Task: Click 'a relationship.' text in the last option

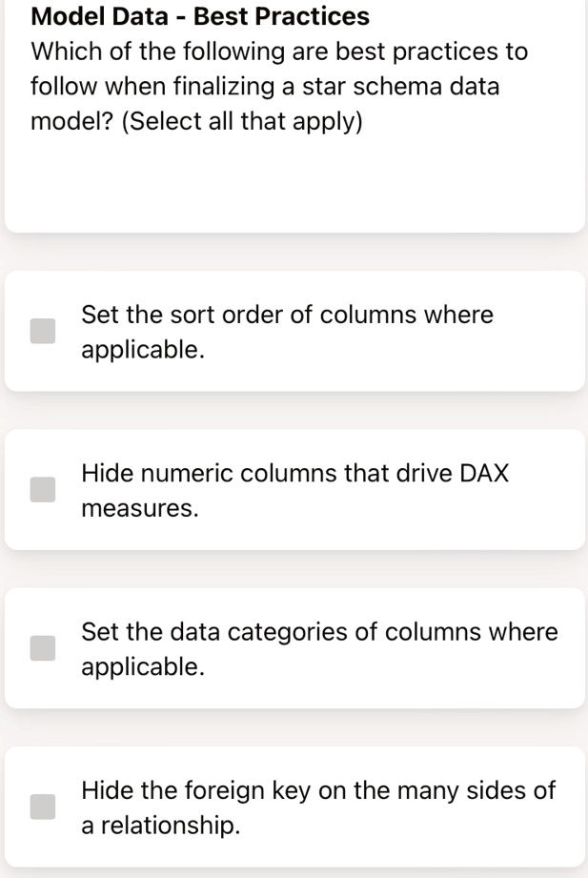Action: click(x=161, y=825)
